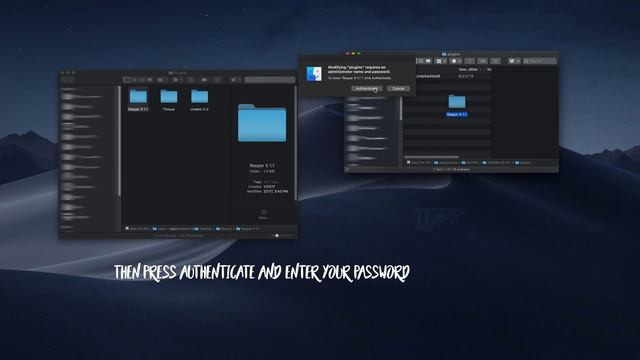Open the Dropbox toolbar menu in left window

235,80
